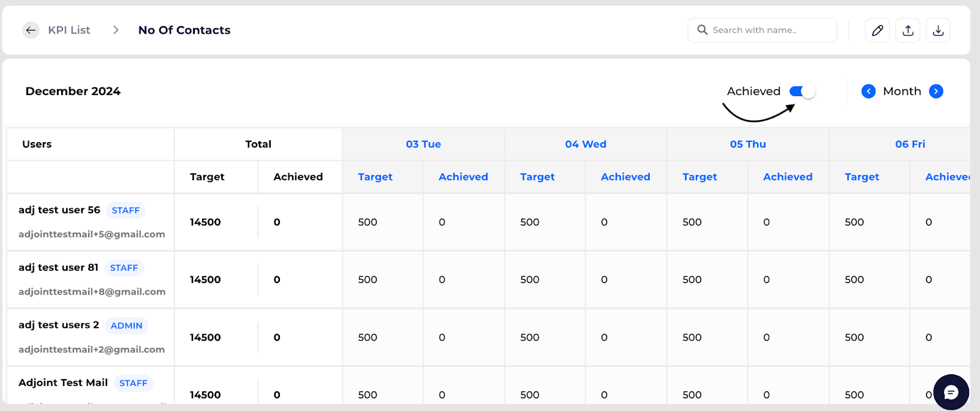Click 05 Thu target 500 for adj test users 2
The width and height of the screenshot is (980, 411).
692,337
